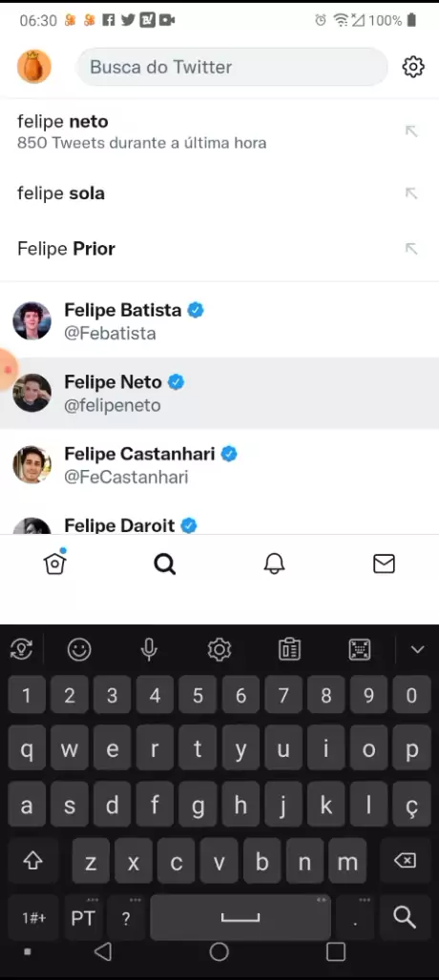Open Twitter search settings gear
The height and width of the screenshot is (980, 439).
click(x=412, y=66)
